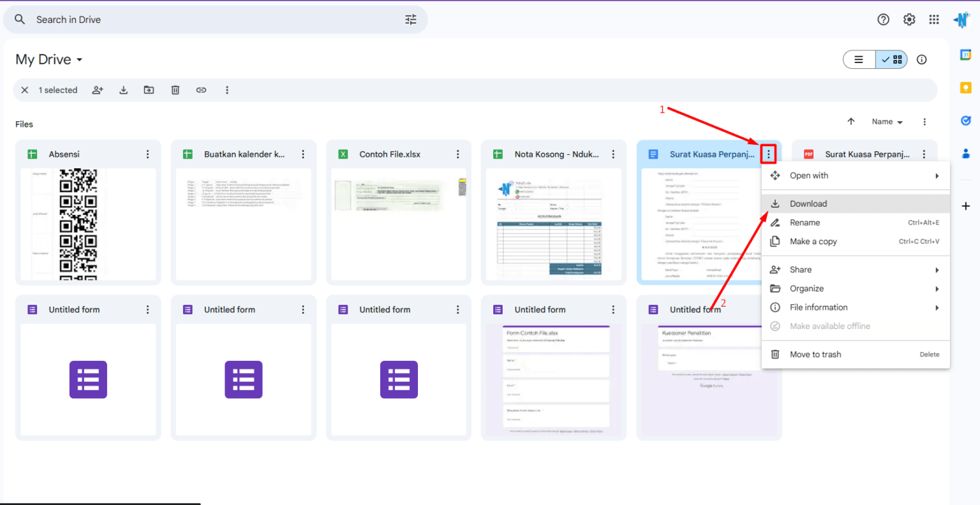This screenshot has height=505, width=980.
Task: Copy link with the link icon
Action: [201, 90]
